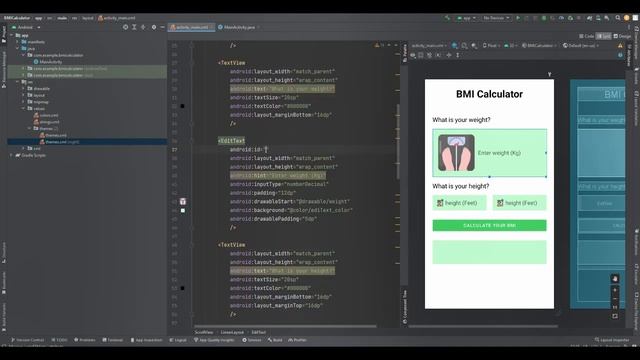Open activity_main.xml file dropdown in preview toolbar
The height and width of the screenshot is (360, 640).
429,46
